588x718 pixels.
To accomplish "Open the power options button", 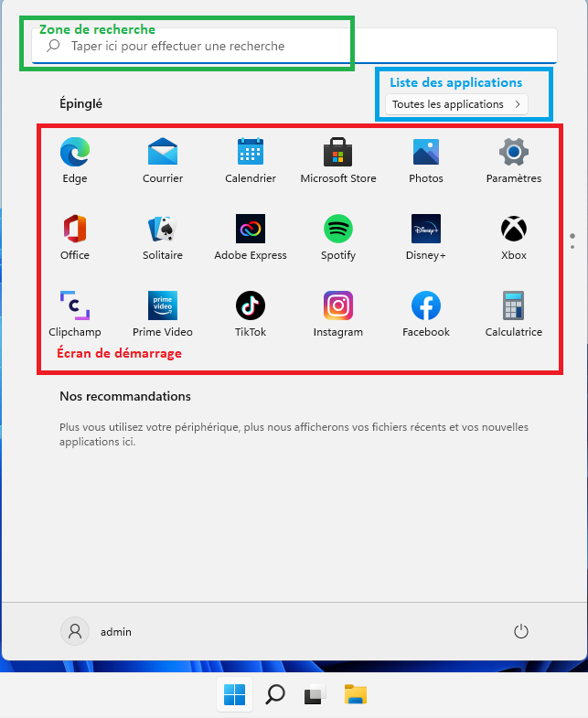I will 521,631.
